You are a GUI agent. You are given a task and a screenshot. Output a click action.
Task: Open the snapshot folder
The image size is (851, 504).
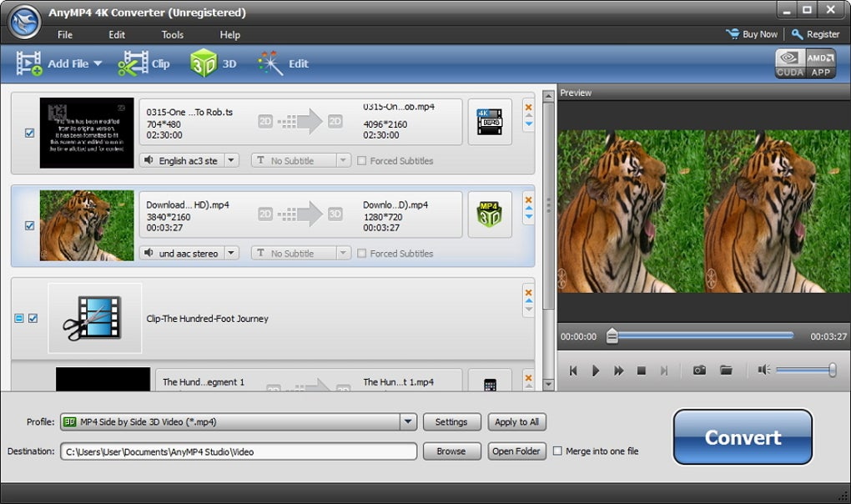[x=726, y=370]
